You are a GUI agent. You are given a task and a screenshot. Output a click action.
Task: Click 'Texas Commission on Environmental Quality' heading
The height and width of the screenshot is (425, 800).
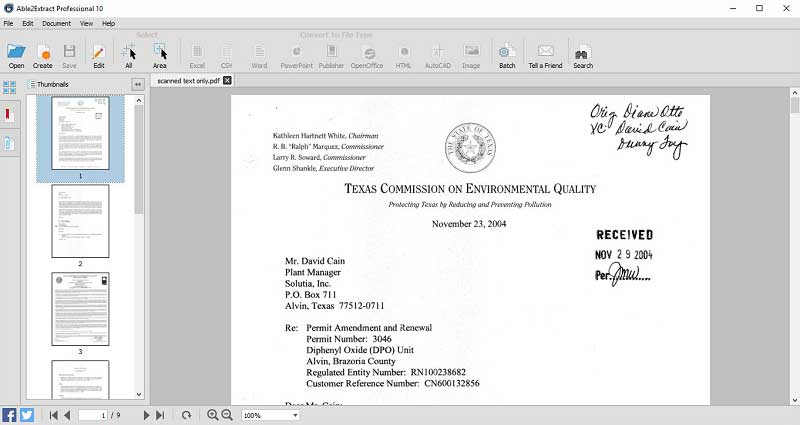coord(470,189)
